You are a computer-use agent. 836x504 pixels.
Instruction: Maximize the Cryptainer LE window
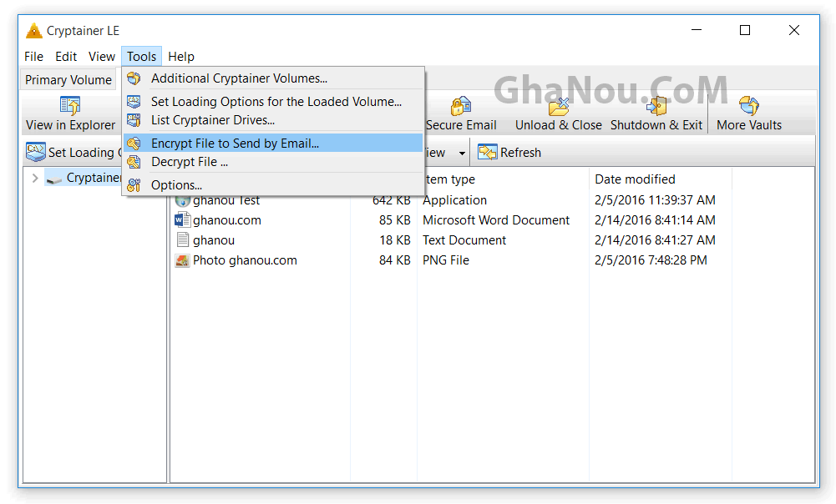tap(745, 30)
